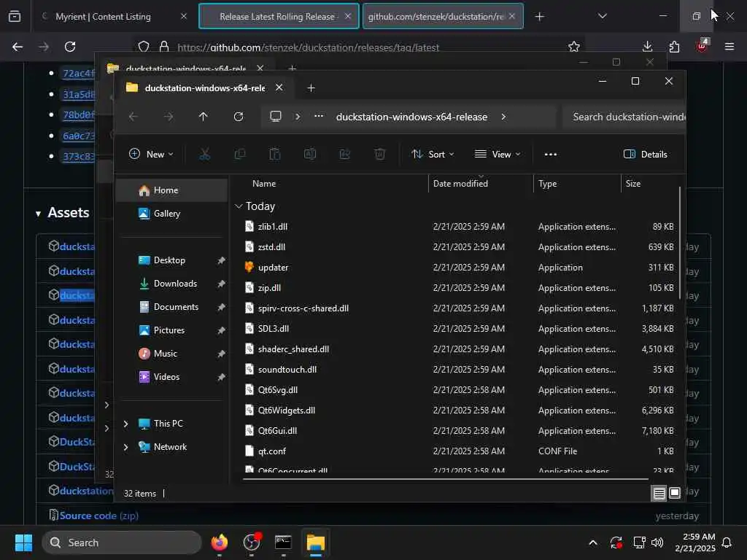This screenshot has height=560, width=747.
Task: Click the PC monitor icon in address bar
Action: click(275, 117)
